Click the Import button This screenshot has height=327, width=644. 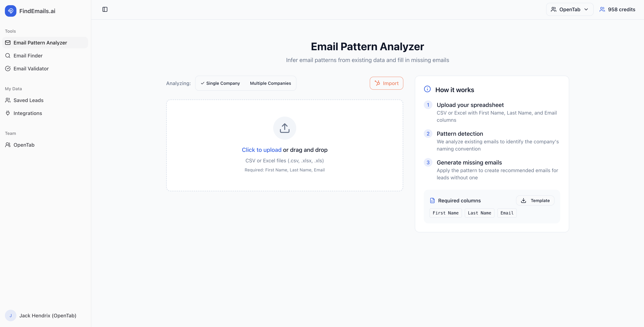click(386, 83)
